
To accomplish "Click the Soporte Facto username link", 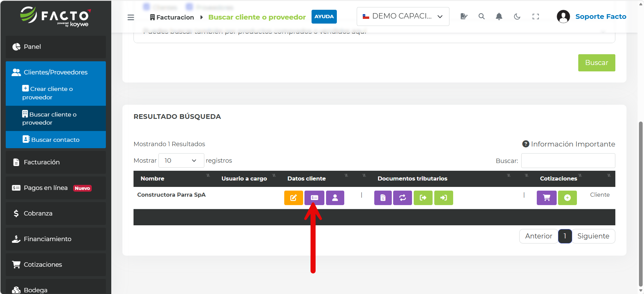I will click(x=601, y=17).
